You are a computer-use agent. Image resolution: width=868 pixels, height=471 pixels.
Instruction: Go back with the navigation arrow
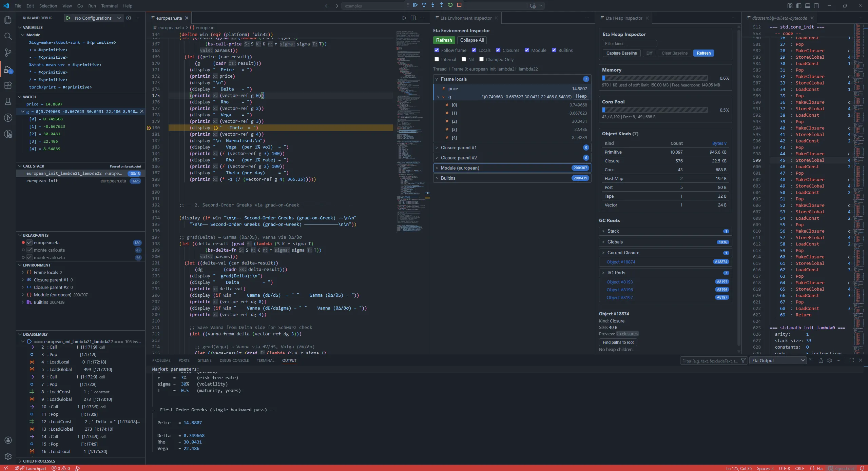(x=327, y=6)
